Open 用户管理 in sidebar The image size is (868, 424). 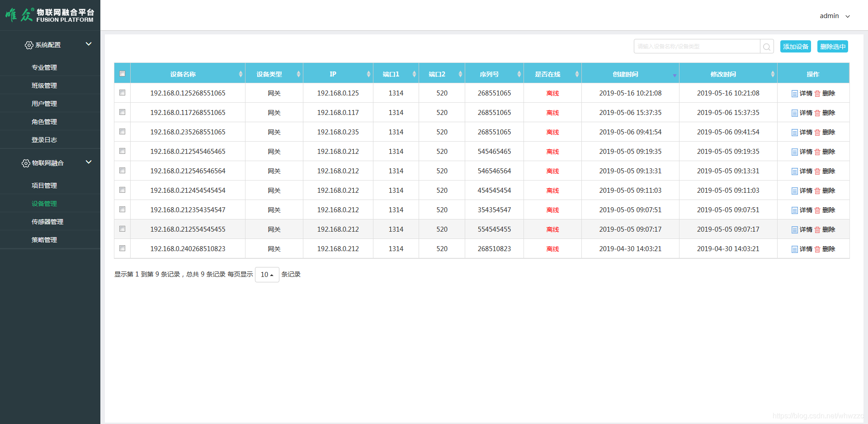(x=44, y=104)
